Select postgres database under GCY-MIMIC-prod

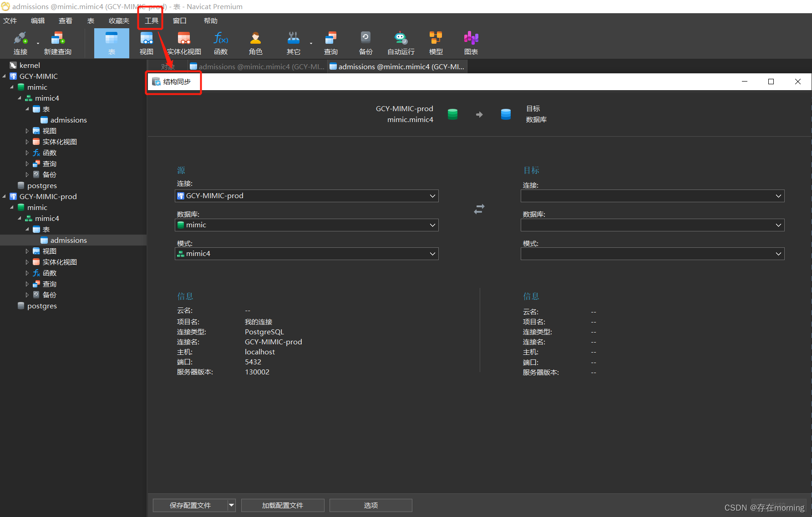click(x=42, y=306)
